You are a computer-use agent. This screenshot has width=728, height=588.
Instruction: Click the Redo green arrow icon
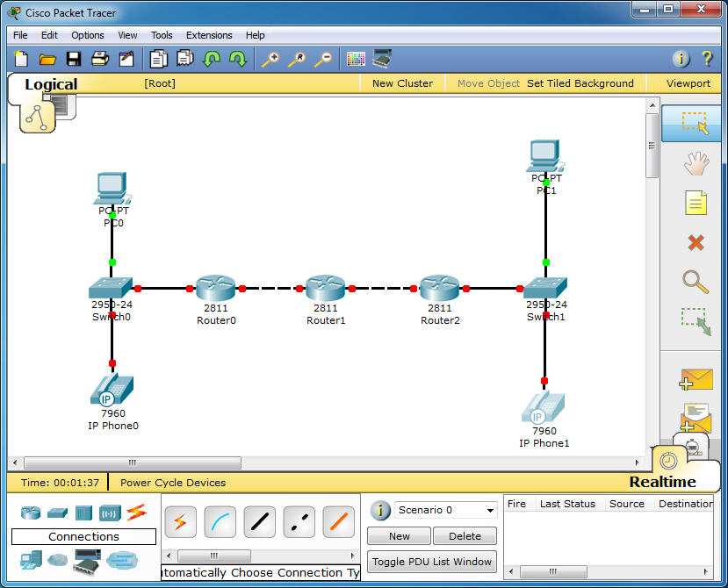(x=238, y=59)
